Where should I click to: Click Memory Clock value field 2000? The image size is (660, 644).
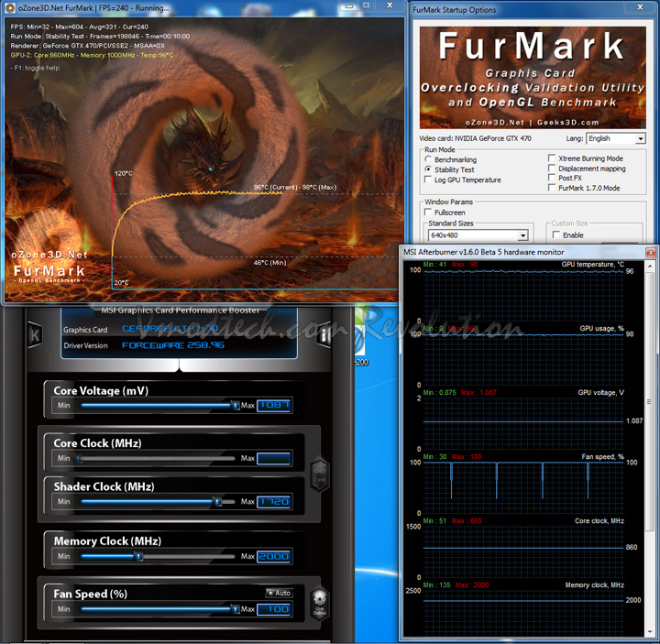(273, 556)
